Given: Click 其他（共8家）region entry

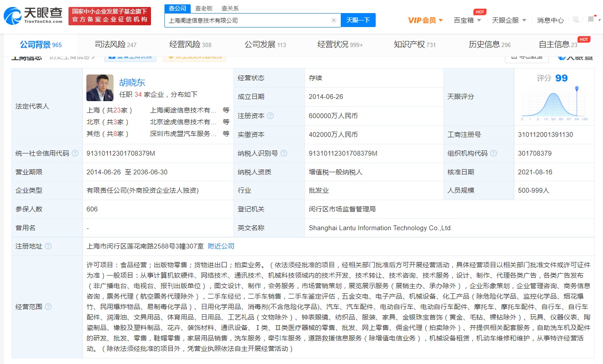Looking at the screenshot, I should click(x=108, y=134).
